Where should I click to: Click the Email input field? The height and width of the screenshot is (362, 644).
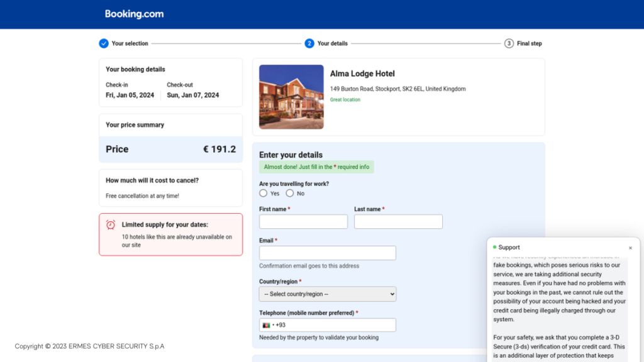click(x=328, y=253)
